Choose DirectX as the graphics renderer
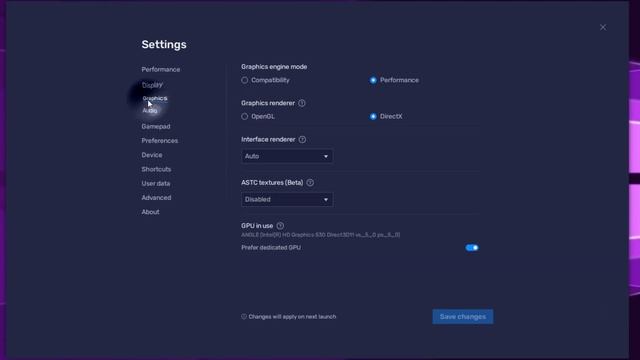640x360 pixels. tap(386, 117)
